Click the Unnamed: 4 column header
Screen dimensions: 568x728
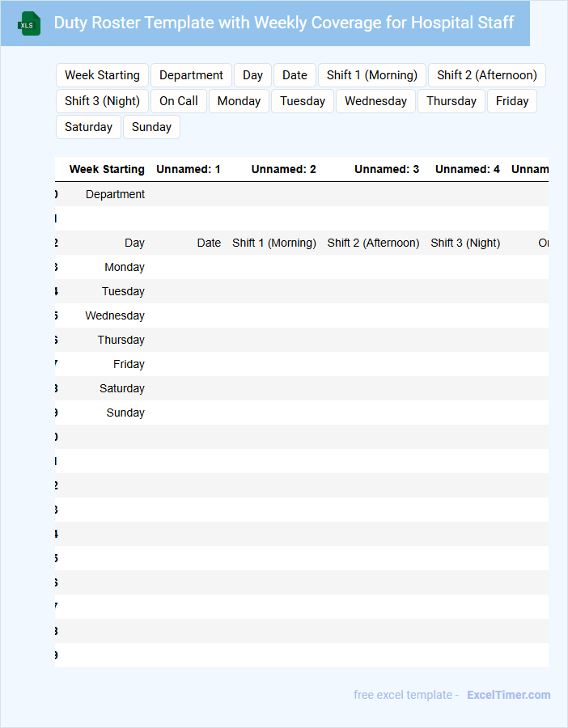click(467, 170)
